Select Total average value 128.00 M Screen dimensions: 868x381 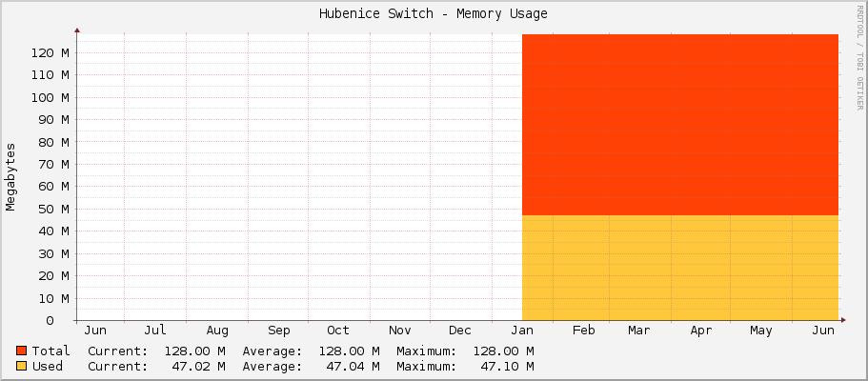(350, 351)
